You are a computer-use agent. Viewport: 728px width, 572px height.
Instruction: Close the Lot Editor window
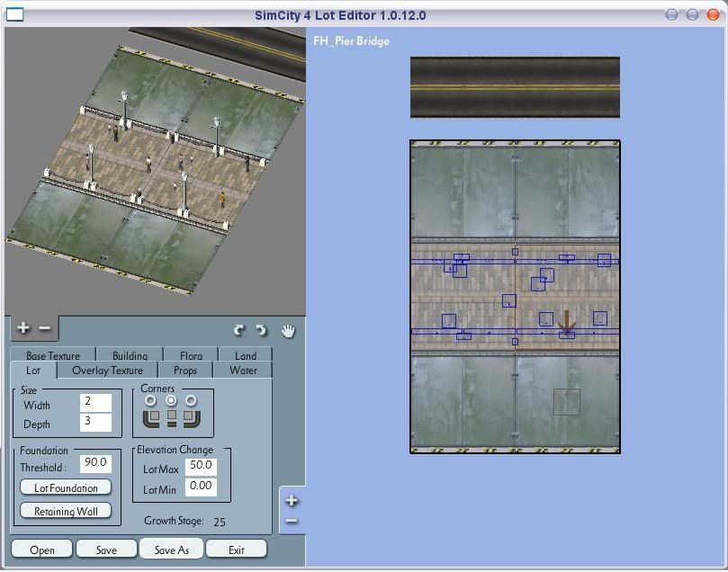tap(712, 15)
